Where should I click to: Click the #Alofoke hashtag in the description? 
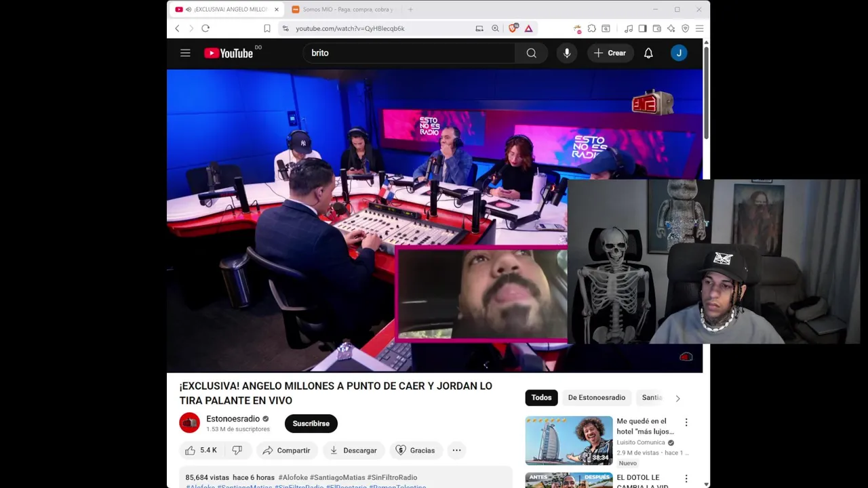click(x=292, y=478)
